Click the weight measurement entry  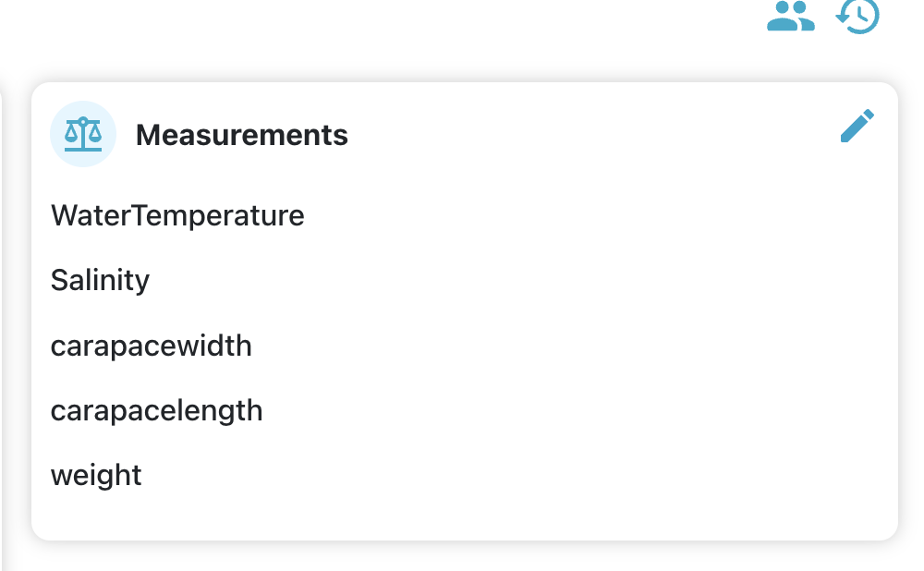(96, 476)
